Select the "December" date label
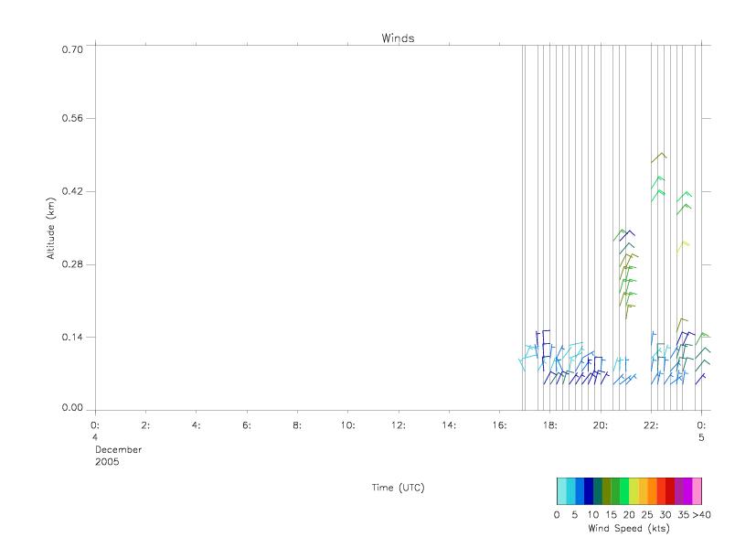756x559 pixels. click(x=118, y=449)
